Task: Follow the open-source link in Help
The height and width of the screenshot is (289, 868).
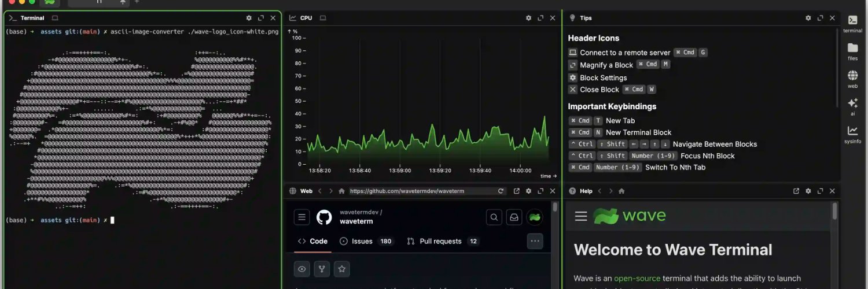Action: (637, 279)
